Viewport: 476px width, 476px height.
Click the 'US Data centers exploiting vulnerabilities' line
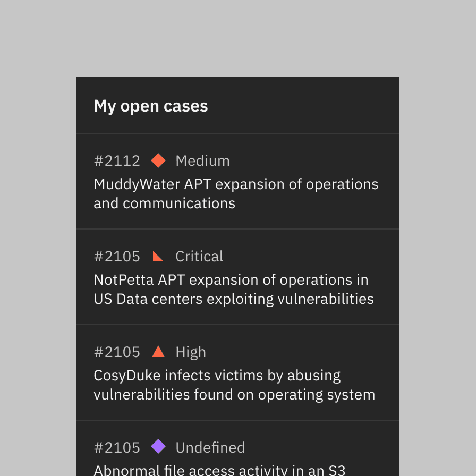coord(234,299)
